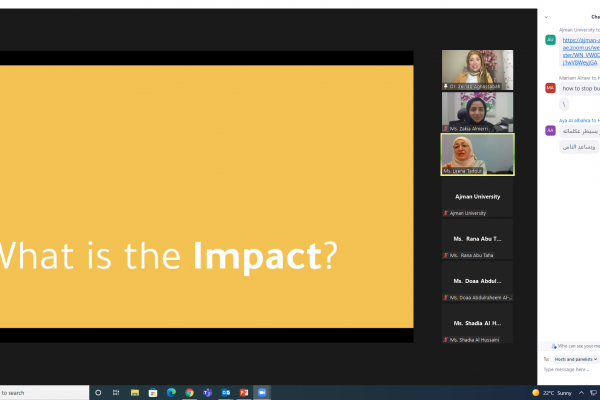Click Ajman University green chat avatar
Viewport: 600px width, 400px height.
(550, 39)
